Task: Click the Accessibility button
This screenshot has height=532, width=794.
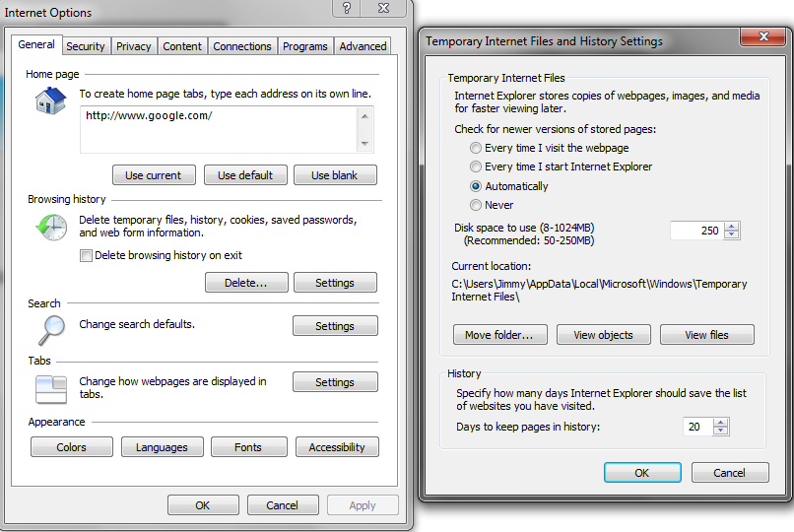Action: (337, 447)
